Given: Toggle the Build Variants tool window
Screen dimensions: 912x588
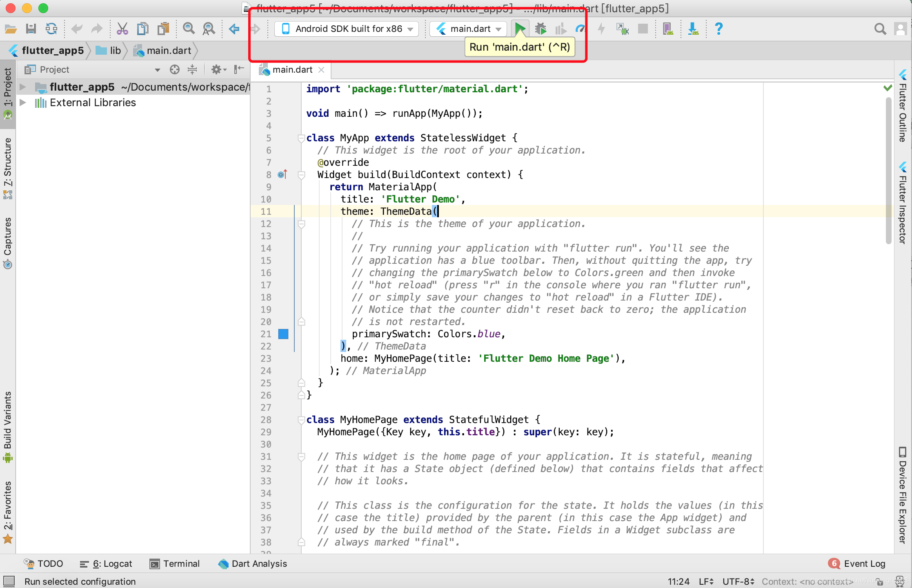Looking at the screenshot, I should pyautogui.click(x=7, y=427).
